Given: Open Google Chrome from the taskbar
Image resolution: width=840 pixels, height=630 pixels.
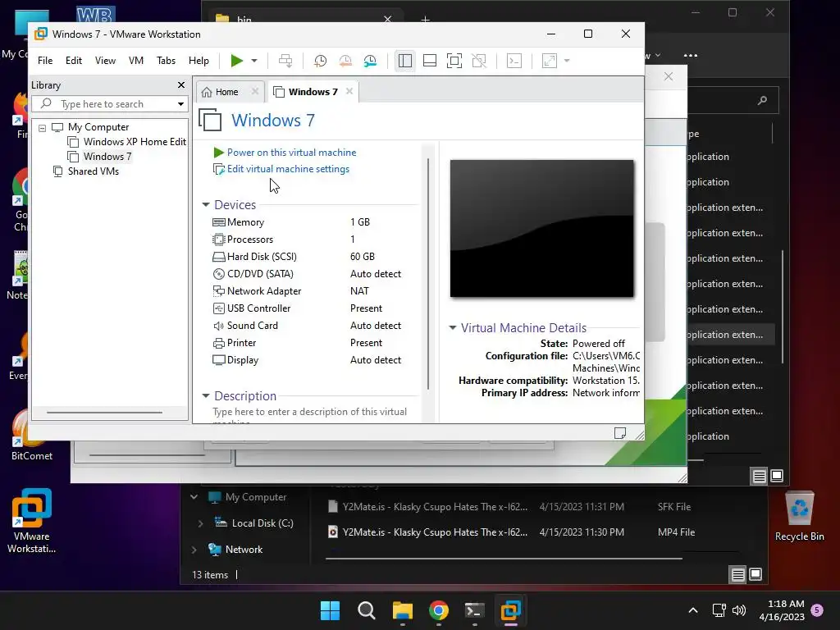Looking at the screenshot, I should (x=439, y=610).
